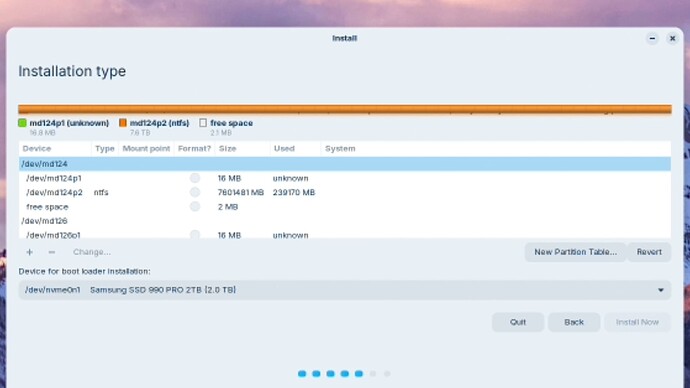Click the fifth blue progress dot
Image resolution: width=690 pixels, height=388 pixels.
[359, 373]
